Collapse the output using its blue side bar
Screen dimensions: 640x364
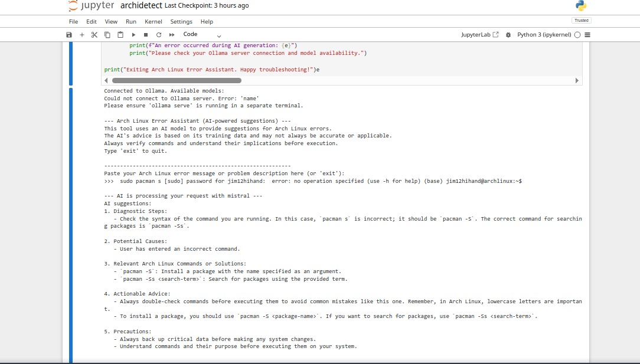(71, 225)
